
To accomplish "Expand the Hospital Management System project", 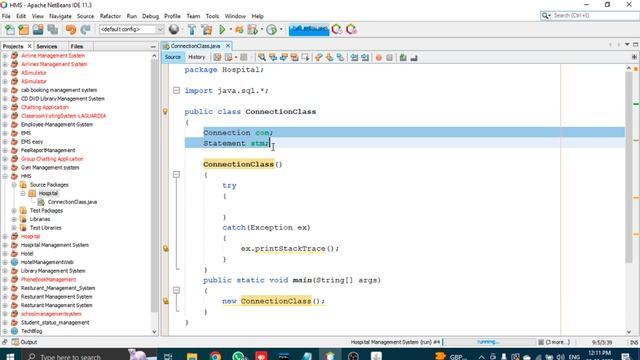I will tap(5, 245).
